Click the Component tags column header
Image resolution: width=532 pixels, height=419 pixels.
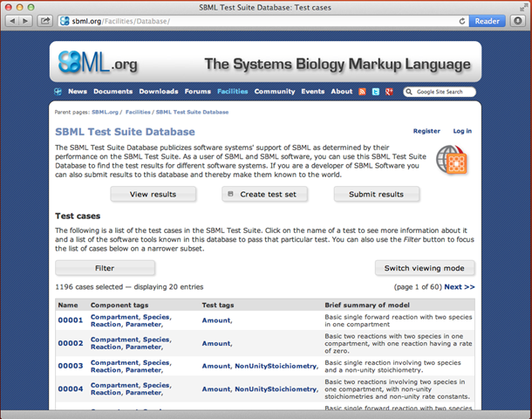coord(119,305)
